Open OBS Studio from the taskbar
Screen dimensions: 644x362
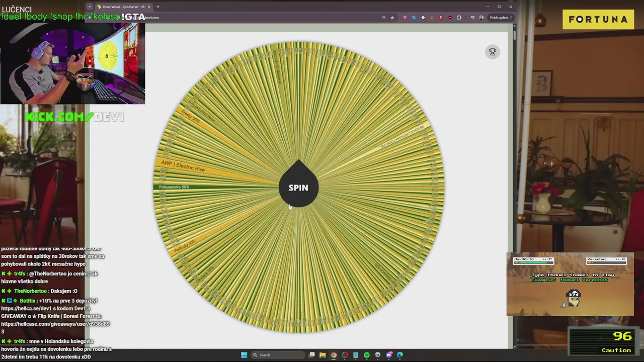point(345,355)
